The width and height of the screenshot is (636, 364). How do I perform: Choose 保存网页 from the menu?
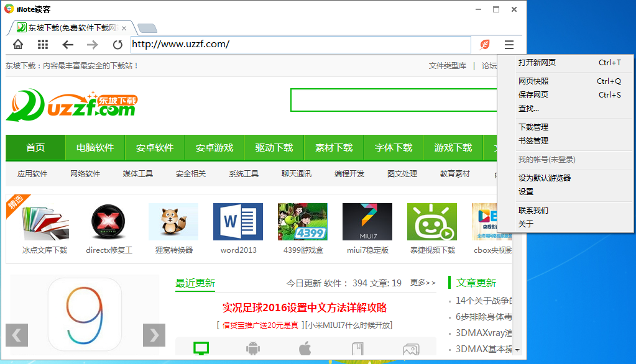(x=565, y=95)
